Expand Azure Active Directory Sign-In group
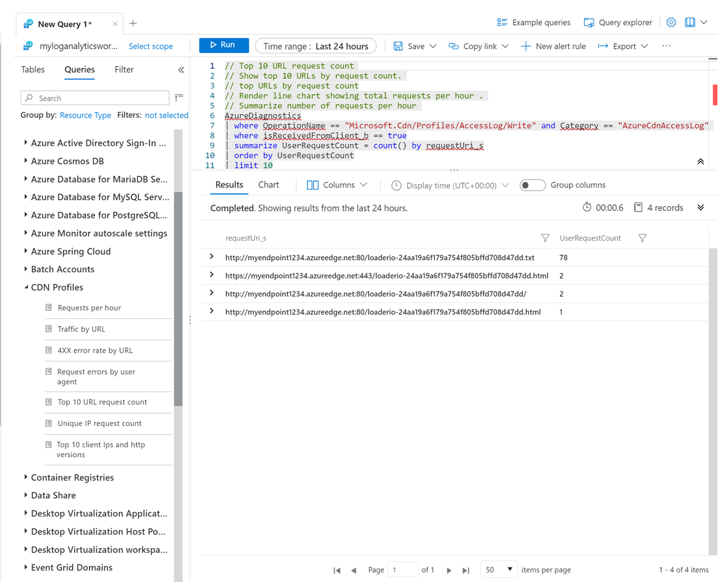 point(25,143)
